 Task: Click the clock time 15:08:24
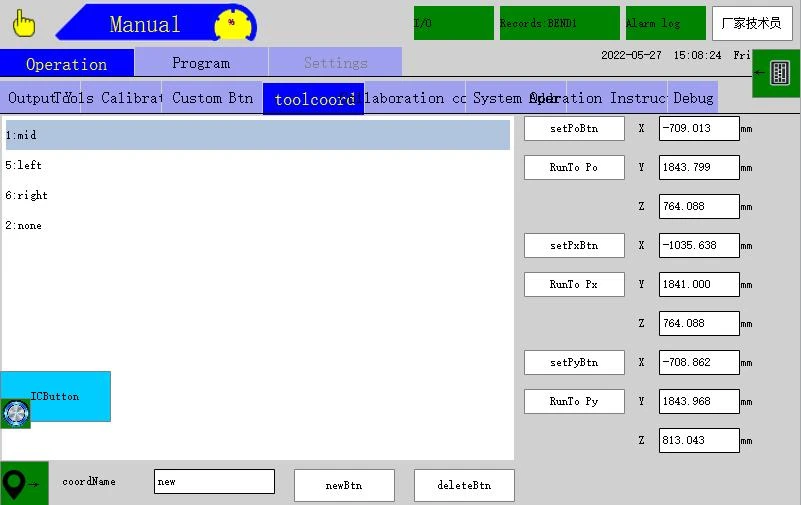[x=697, y=55]
